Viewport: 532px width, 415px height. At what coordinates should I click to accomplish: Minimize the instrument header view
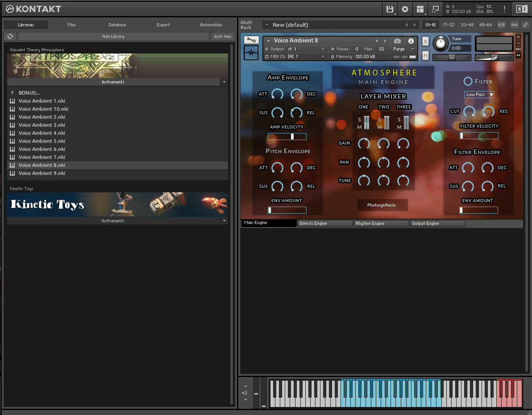tap(519, 43)
